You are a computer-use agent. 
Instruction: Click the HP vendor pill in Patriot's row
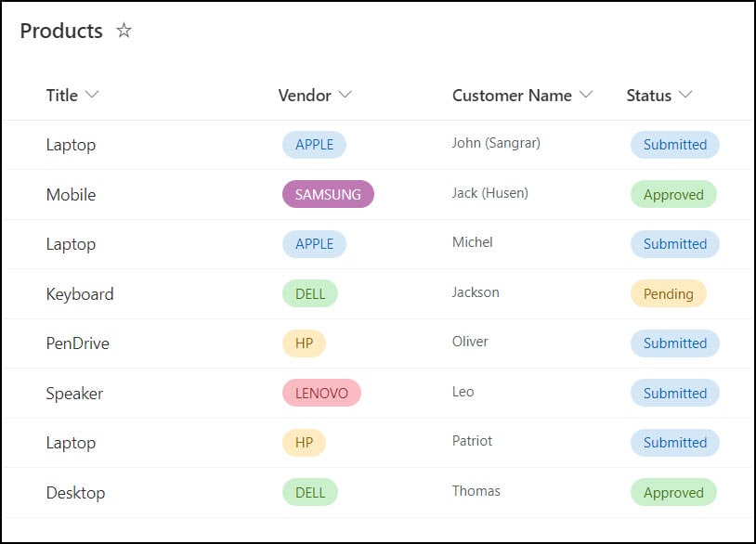click(305, 442)
